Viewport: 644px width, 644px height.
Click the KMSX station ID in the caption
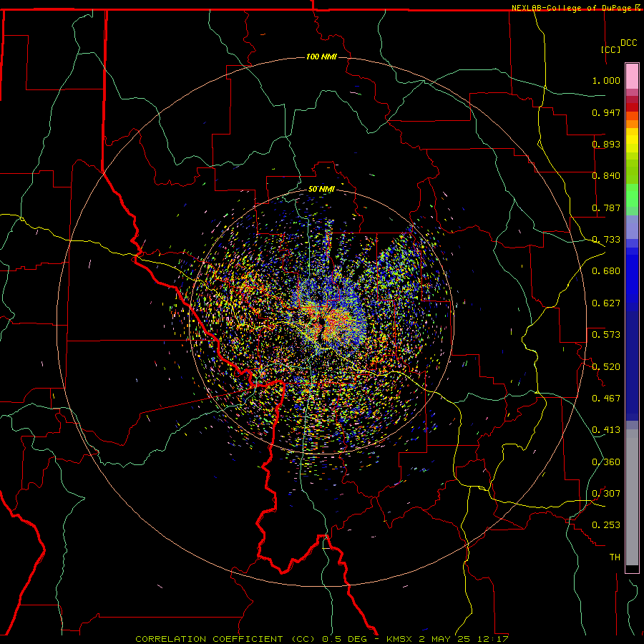(x=401, y=639)
